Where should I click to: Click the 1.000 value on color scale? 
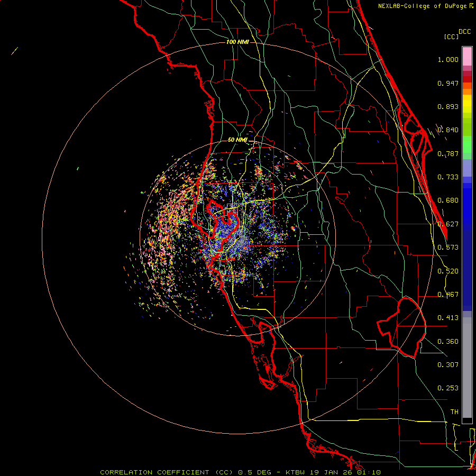[448, 59]
